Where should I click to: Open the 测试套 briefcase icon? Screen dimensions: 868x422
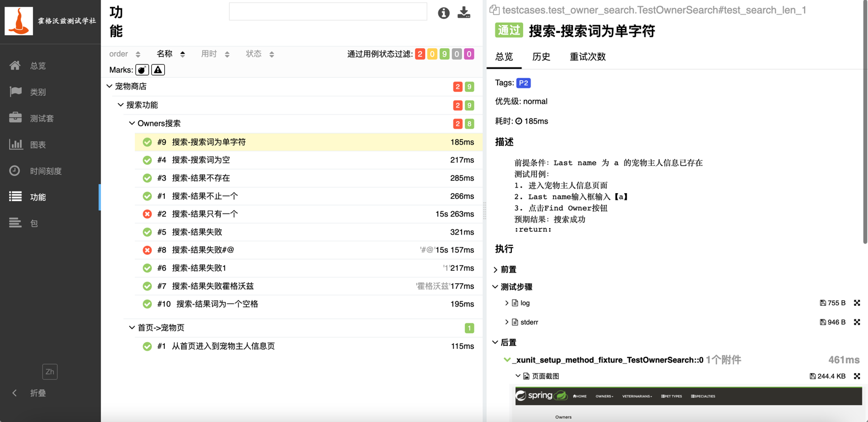[15, 118]
